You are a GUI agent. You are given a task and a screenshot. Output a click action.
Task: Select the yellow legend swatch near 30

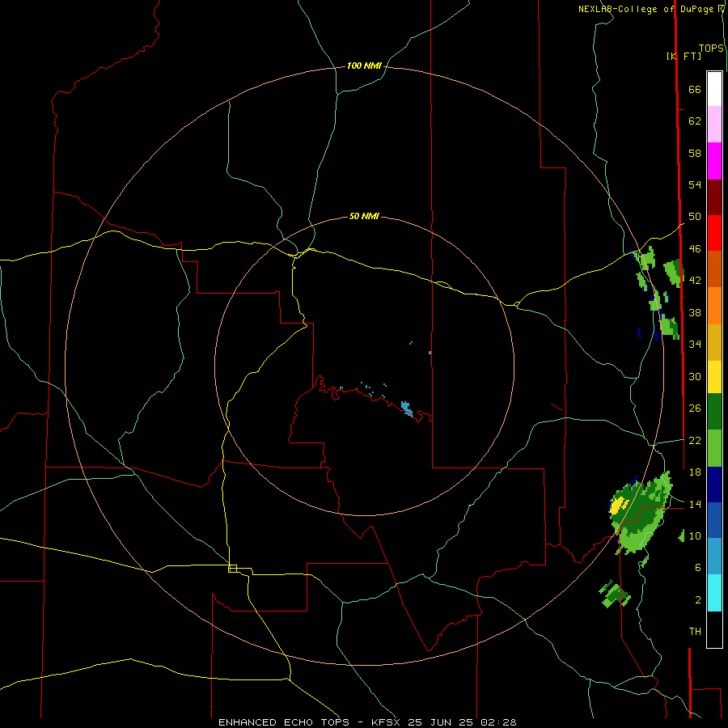click(x=714, y=377)
